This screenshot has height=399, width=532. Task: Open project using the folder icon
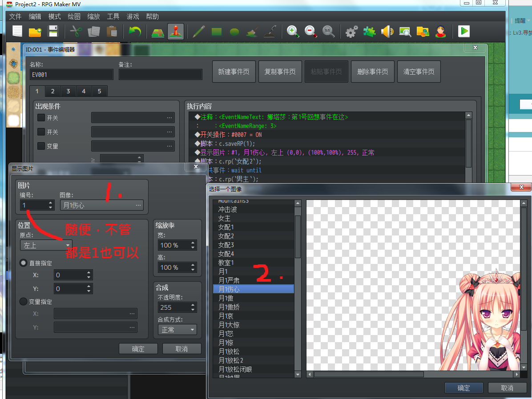pos(35,32)
